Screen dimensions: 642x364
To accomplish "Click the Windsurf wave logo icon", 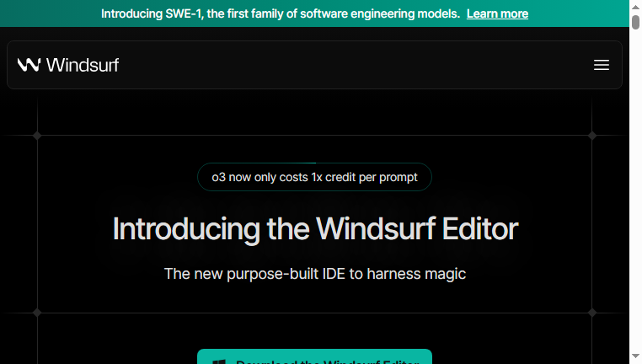I will coord(29,65).
